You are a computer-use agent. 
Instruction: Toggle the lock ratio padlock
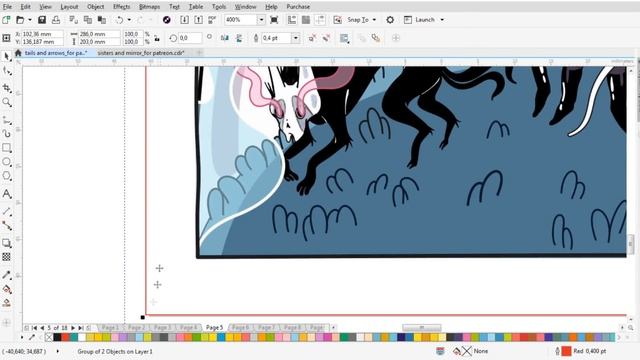(x=157, y=38)
